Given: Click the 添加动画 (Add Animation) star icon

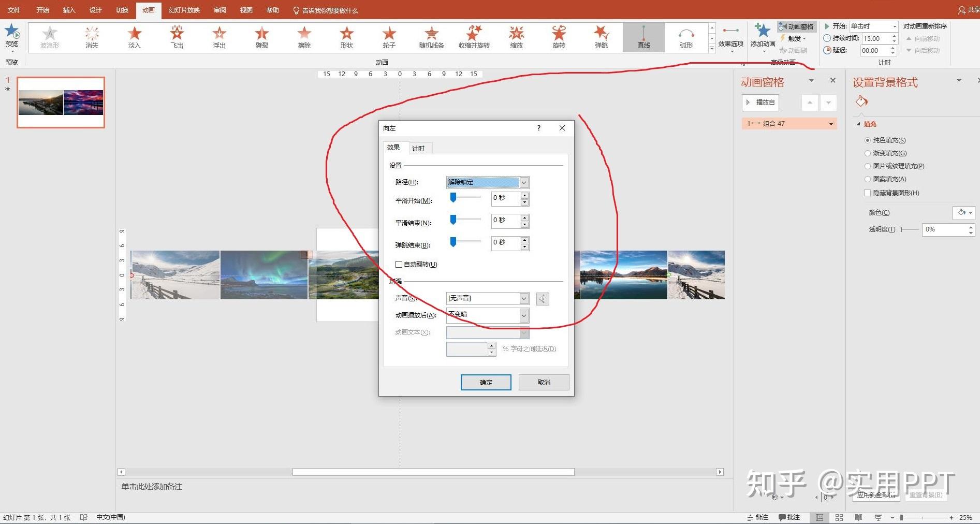Looking at the screenshot, I should (763, 31).
